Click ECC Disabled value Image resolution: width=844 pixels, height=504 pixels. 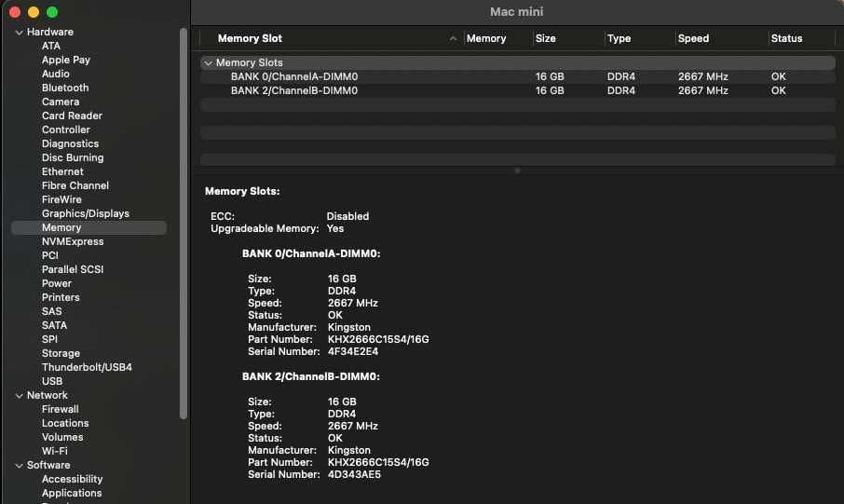347,216
